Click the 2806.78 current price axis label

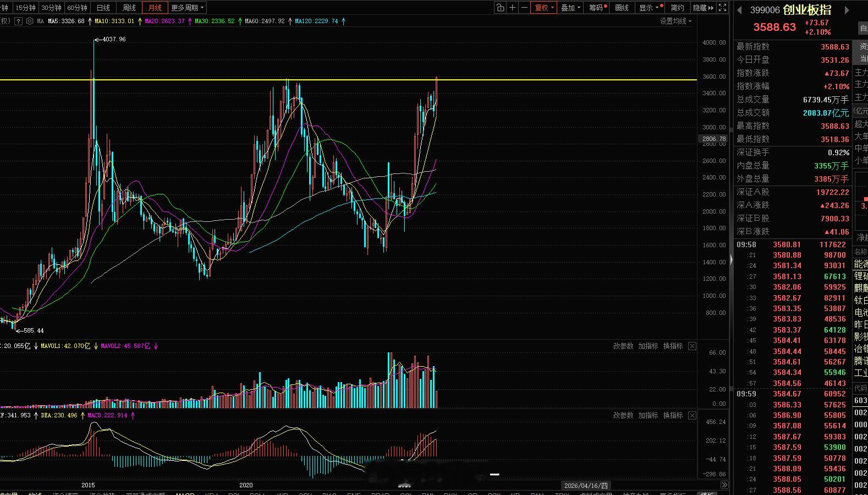pyautogui.click(x=714, y=139)
